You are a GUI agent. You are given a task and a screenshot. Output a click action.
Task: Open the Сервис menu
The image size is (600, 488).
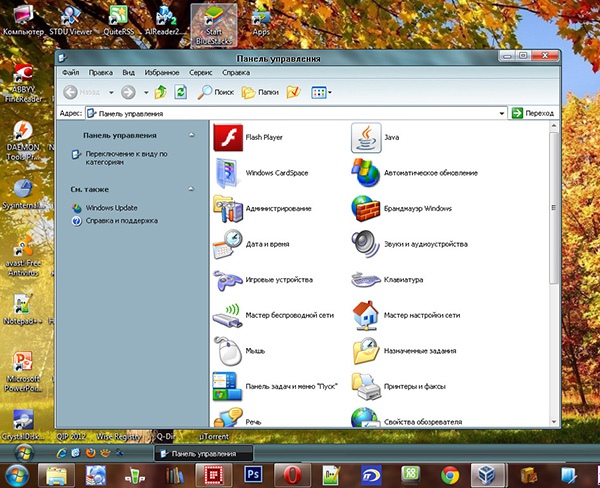coord(200,73)
